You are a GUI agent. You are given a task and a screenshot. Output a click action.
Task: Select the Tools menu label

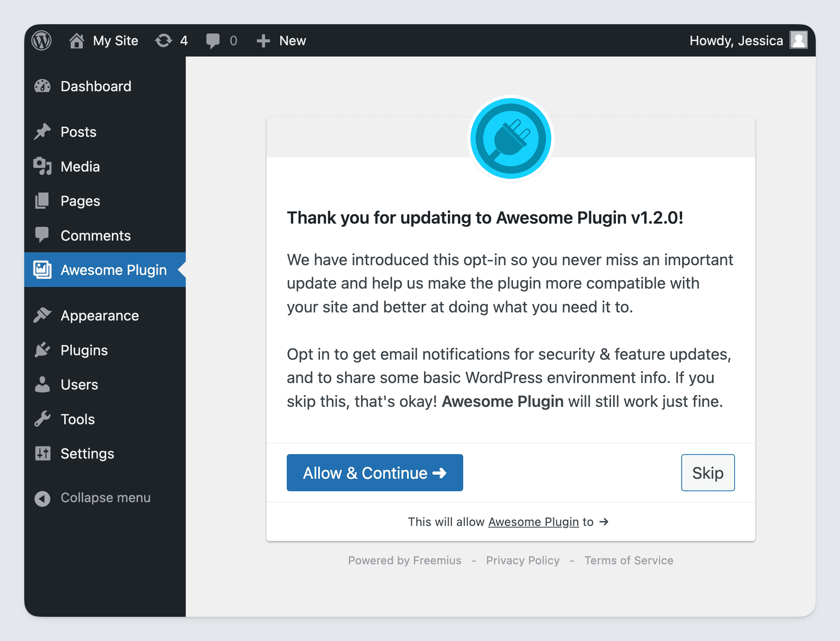[x=78, y=419]
